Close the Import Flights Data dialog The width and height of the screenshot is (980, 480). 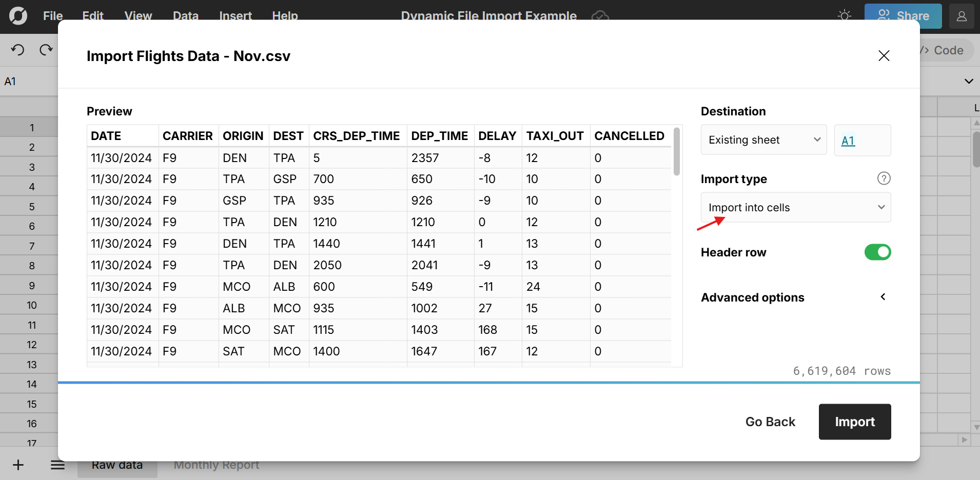click(884, 56)
